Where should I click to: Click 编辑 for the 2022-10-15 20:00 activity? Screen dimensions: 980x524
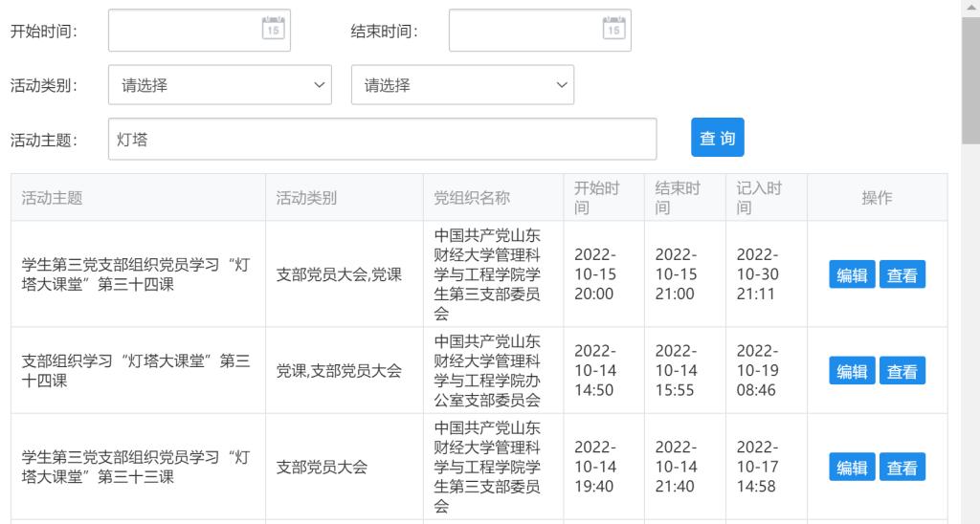(x=852, y=275)
